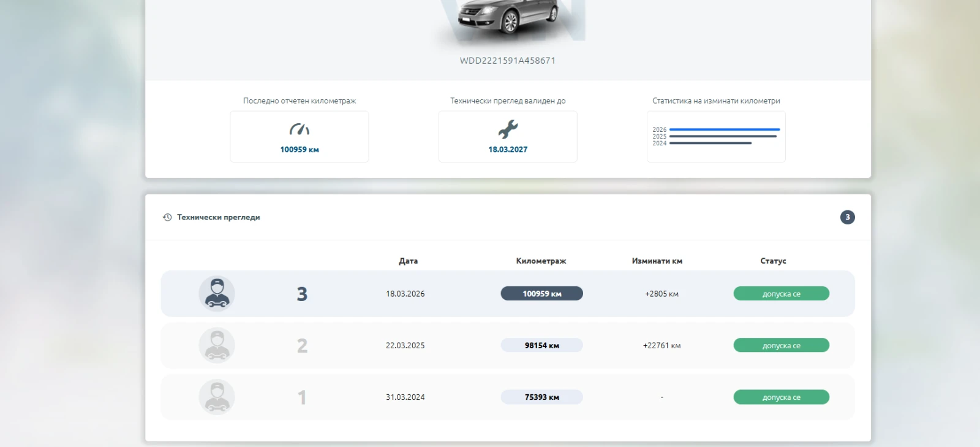The width and height of the screenshot is (980, 447).
Task: Click the Километраж column header
Action: (541, 261)
